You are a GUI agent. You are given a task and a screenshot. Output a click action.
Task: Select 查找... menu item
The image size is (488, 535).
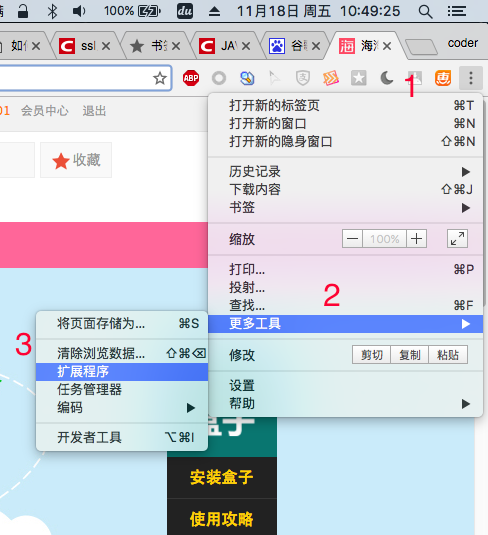[345, 305]
